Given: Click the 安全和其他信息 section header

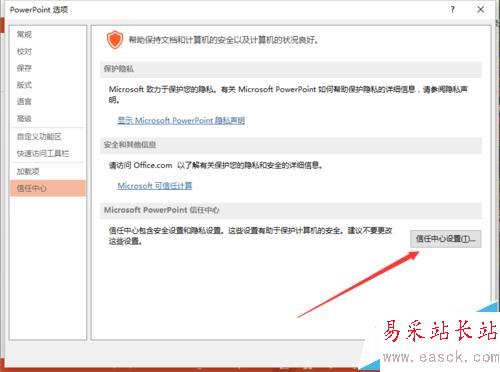Looking at the screenshot, I should click(x=291, y=145).
